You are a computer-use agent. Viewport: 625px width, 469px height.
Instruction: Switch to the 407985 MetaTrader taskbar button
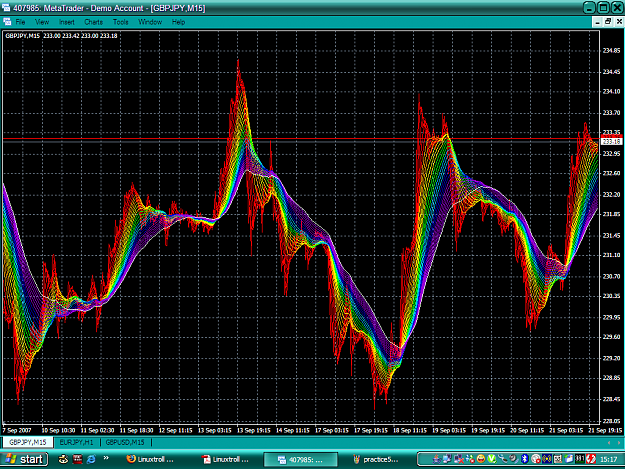(x=301, y=459)
